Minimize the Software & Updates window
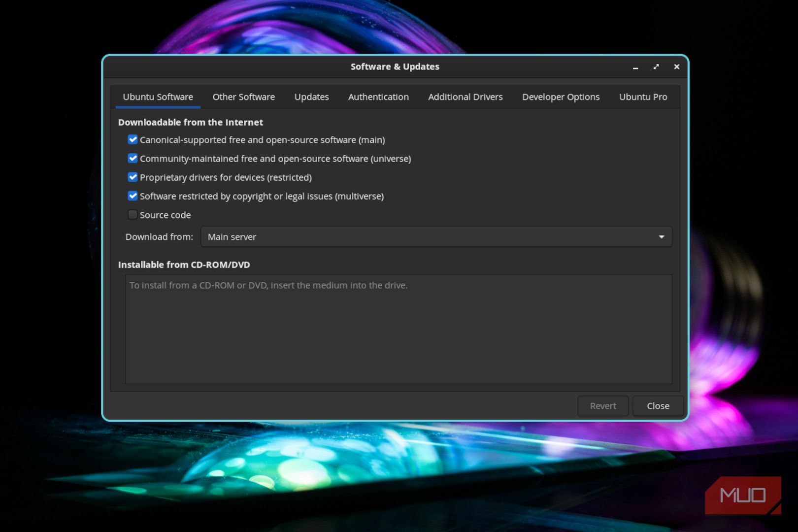Image resolution: width=798 pixels, height=532 pixels. click(635, 67)
